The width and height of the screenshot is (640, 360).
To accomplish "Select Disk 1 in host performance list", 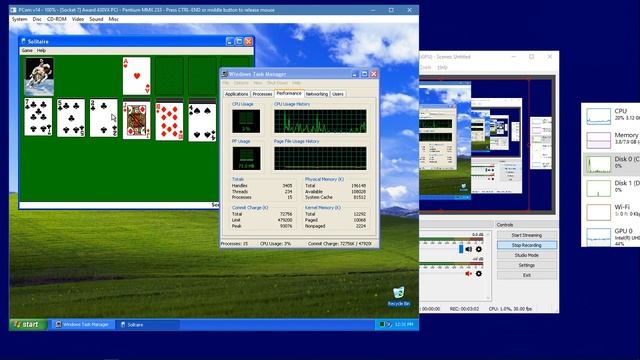I will click(x=612, y=188).
